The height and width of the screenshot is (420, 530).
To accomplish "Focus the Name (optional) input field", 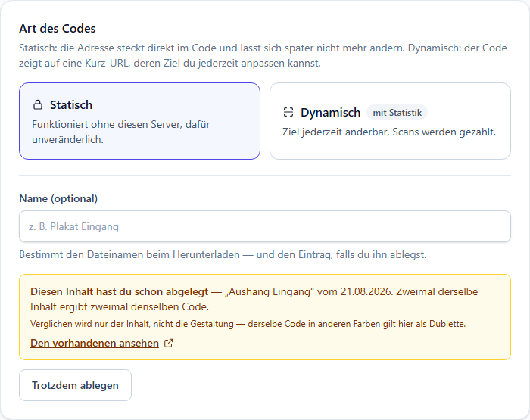I will click(x=265, y=226).
